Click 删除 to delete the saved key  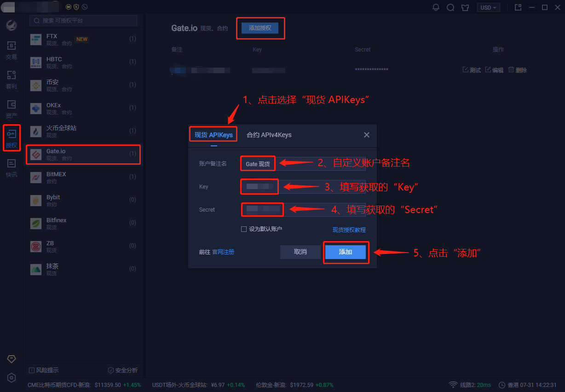point(518,70)
